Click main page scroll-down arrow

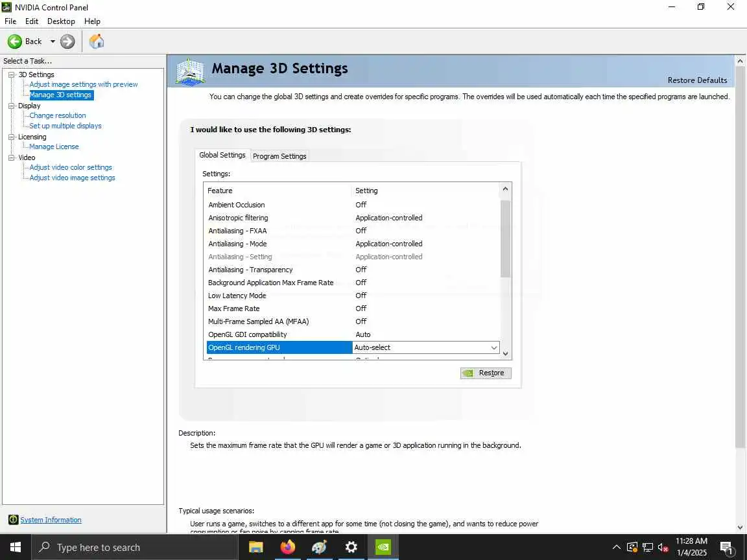point(741,527)
